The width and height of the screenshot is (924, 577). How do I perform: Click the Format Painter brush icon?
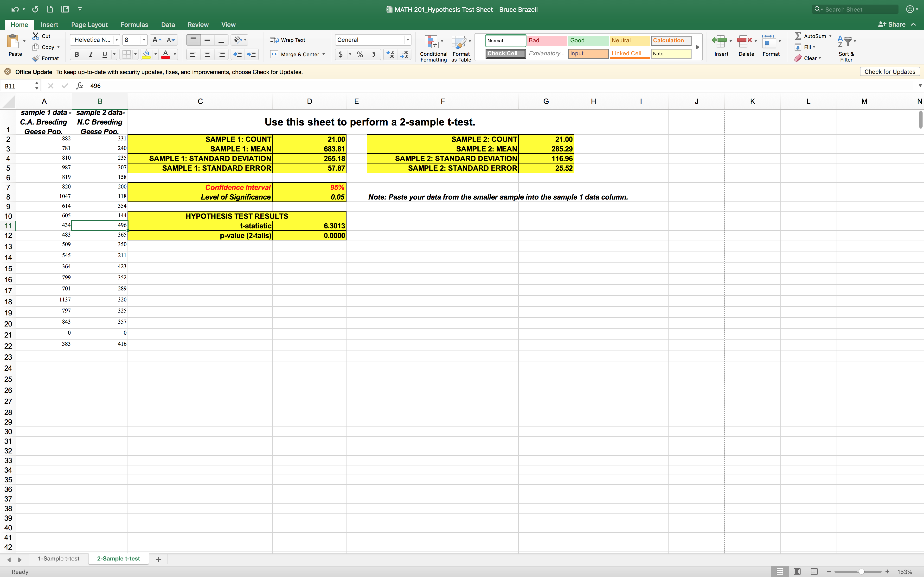click(36, 58)
